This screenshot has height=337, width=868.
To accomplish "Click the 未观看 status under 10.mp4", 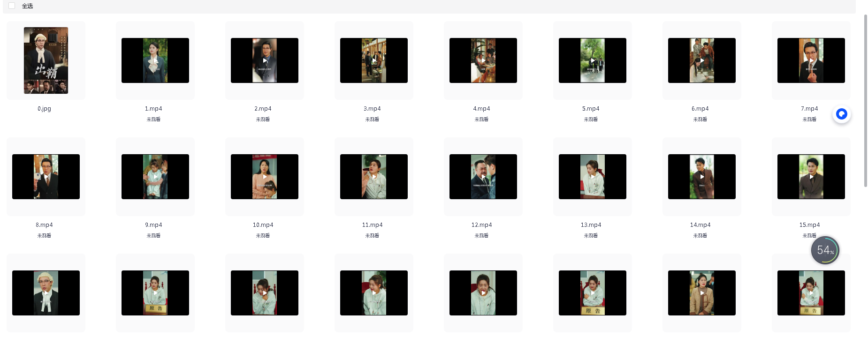I will tap(263, 236).
